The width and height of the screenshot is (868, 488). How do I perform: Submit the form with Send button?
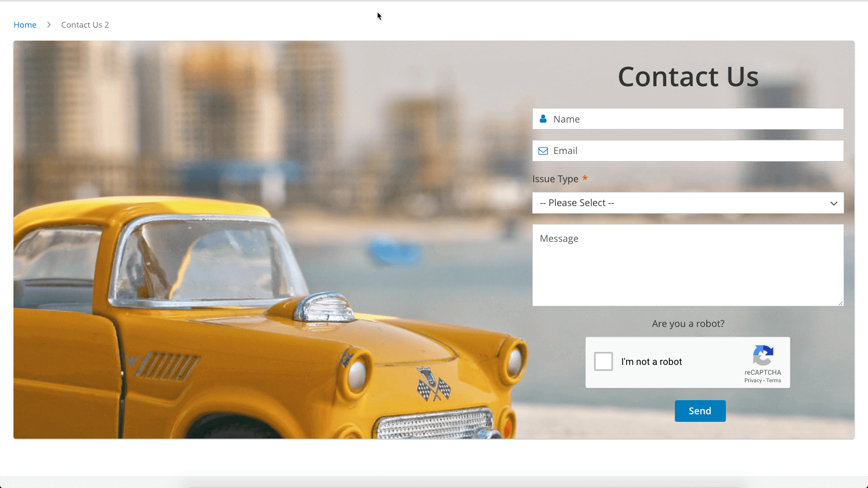click(x=700, y=411)
